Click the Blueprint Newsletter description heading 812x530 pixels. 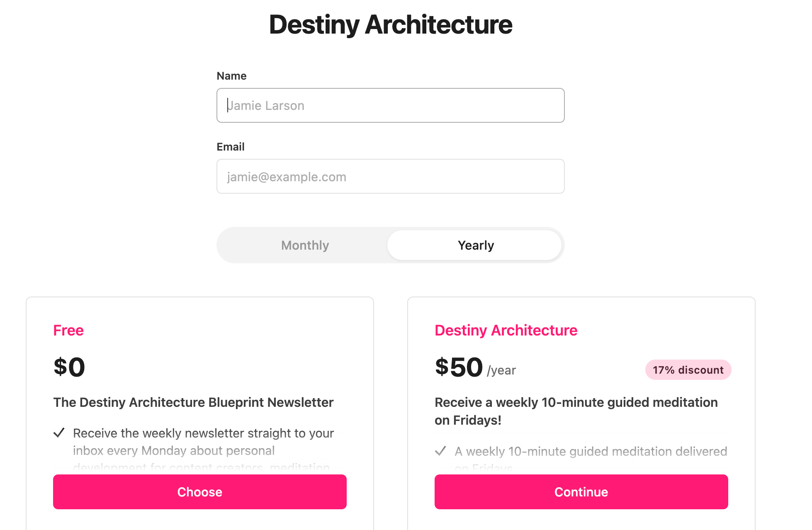193,402
